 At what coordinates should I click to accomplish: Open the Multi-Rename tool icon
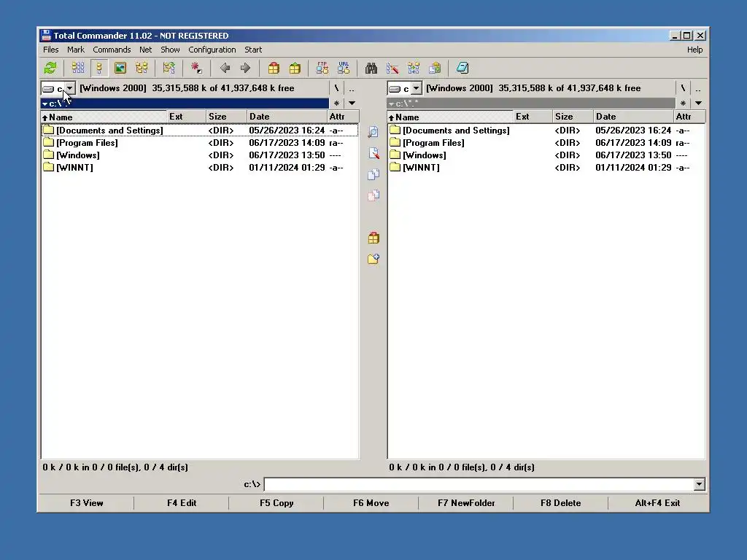pos(392,68)
